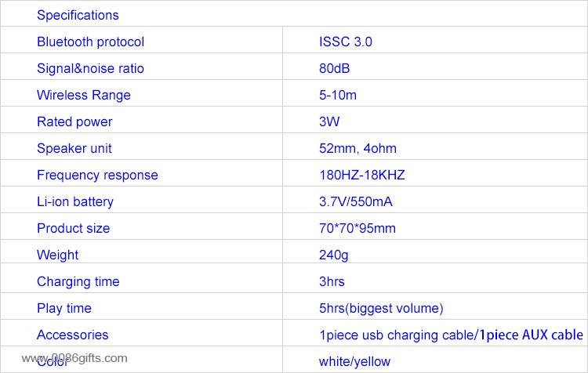This screenshot has width=588, height=373.
Task: Click the Specifications header text
Action: 78,15
